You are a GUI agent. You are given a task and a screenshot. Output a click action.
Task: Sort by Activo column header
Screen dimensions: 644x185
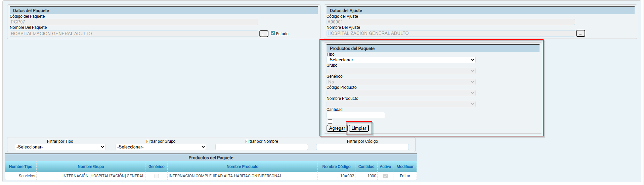(x=385, y=167)
